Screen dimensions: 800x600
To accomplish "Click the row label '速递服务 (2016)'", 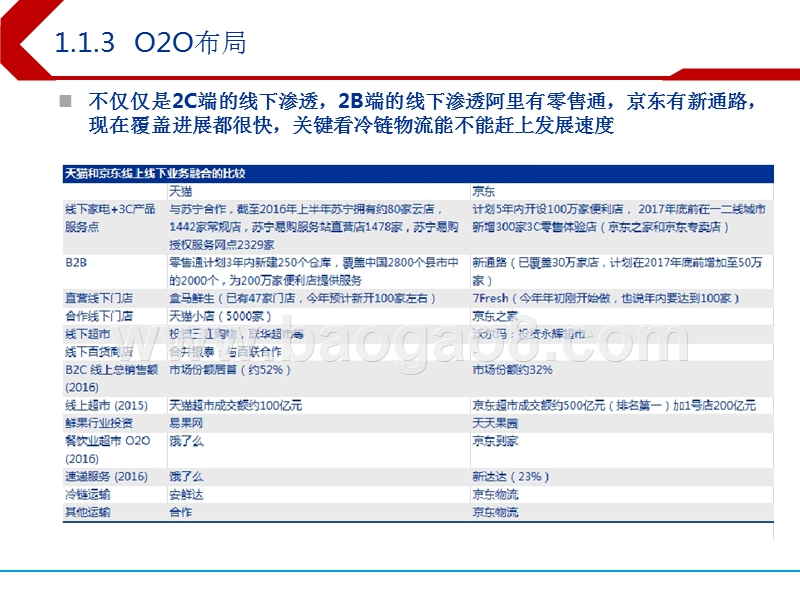I will (x=107, y=477).
